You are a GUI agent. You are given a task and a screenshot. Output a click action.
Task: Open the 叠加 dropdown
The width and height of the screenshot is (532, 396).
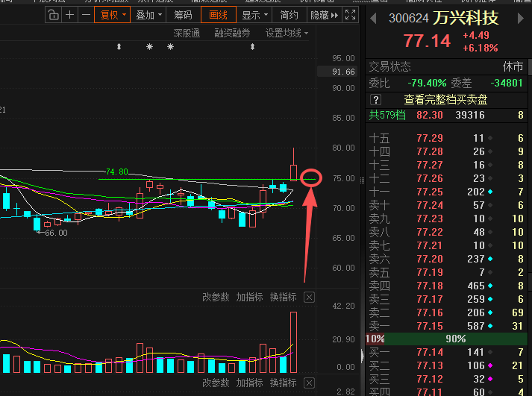(x=148, y=15)
